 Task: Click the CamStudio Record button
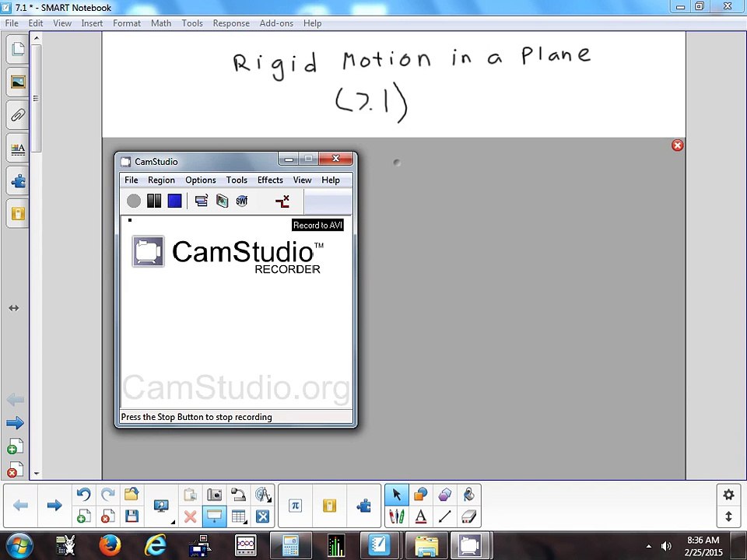coord(134,201)
